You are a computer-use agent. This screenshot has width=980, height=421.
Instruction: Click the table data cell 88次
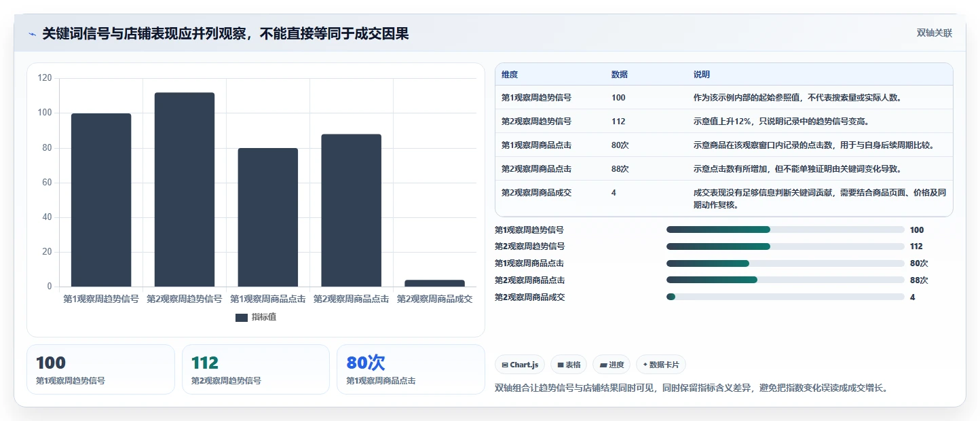click(x=620, y=169)
